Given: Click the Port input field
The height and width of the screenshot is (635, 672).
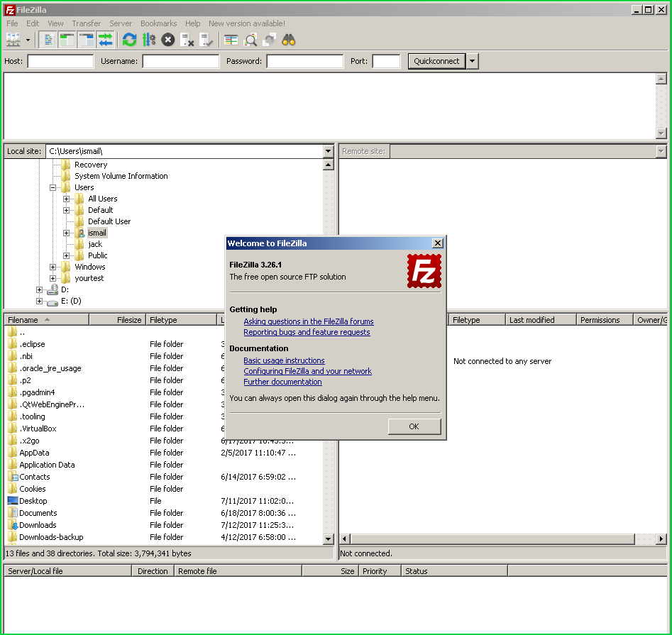Looking at the screenshot, I should tap(386, 61).
